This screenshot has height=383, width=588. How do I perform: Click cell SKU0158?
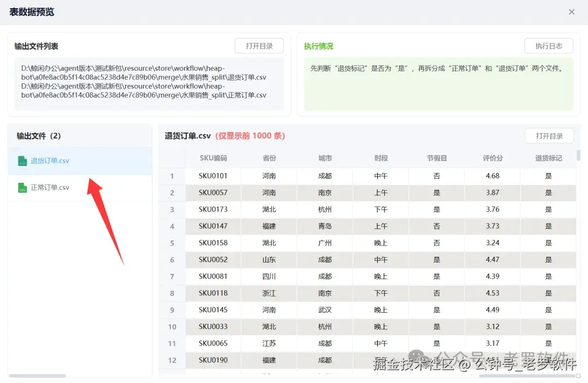click(213, 243)
